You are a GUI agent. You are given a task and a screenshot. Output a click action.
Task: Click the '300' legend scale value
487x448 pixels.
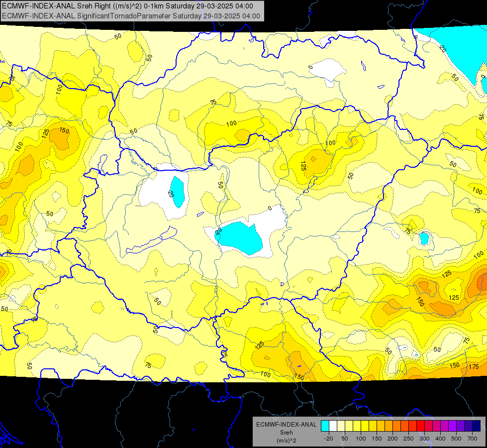click(424, 439)
